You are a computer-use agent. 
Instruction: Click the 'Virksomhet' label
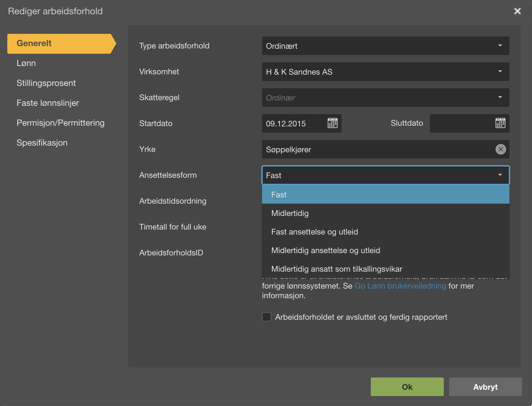[159, 72]
